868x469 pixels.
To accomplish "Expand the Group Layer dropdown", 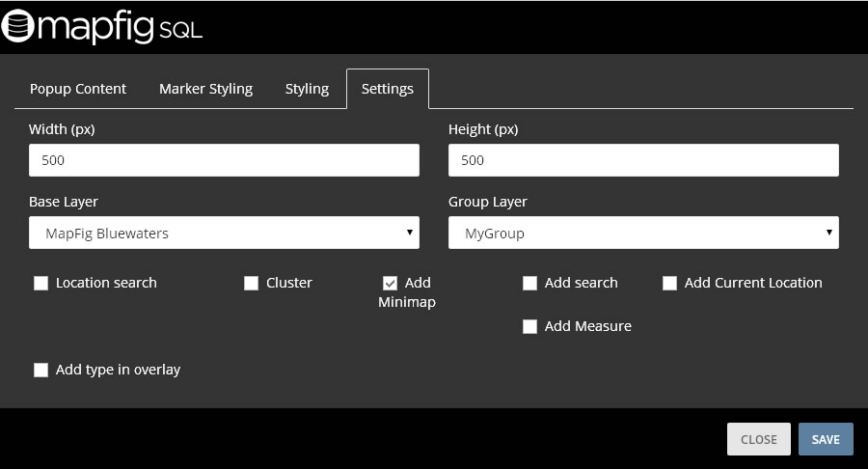I will tap(643, 233).
